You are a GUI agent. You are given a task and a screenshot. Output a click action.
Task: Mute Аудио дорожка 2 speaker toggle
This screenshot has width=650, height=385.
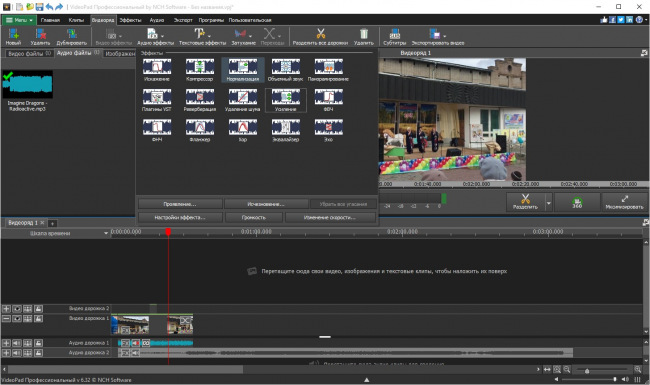click(x=17, y=353)
